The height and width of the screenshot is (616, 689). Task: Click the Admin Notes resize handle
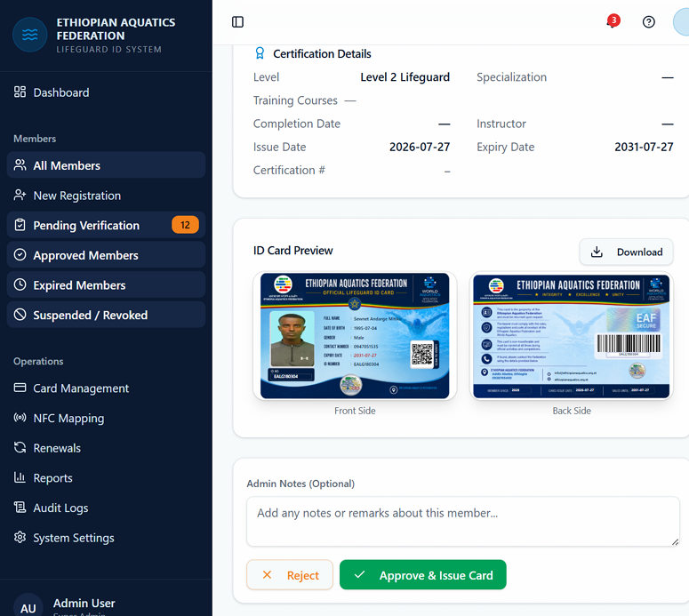coord(676,542)
